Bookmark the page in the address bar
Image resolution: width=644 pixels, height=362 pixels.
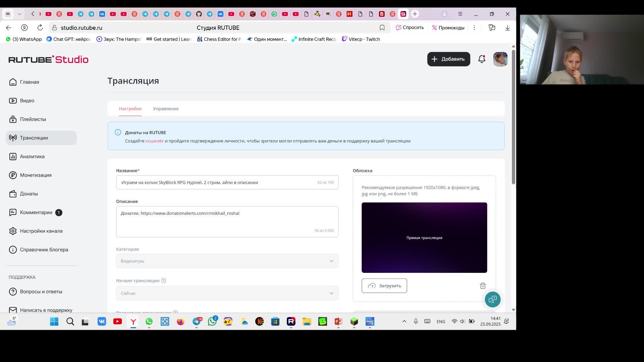[x=382, y=28]
